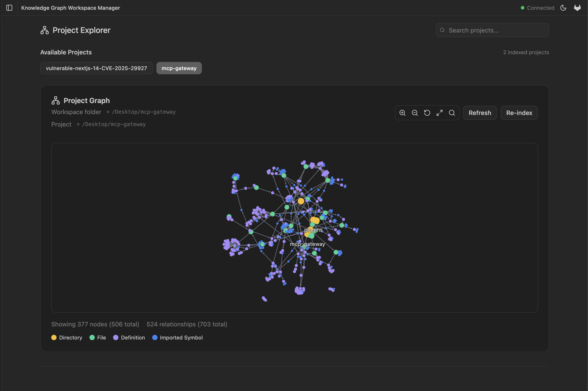Image resolution: width=588 pixels, height=391 pixels.
Task: Click the search magnifier in Search projects
Action: coord(442,30)
